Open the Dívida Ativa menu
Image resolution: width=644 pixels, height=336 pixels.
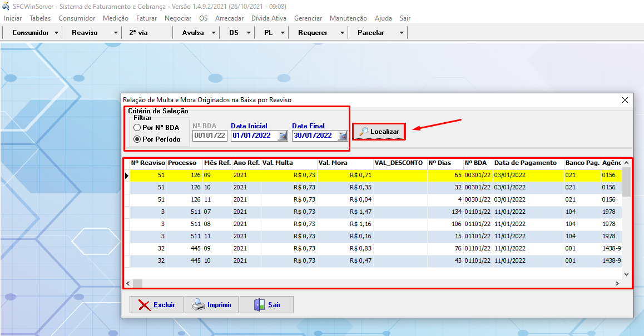pyautogui.click(x=269, y=18)
